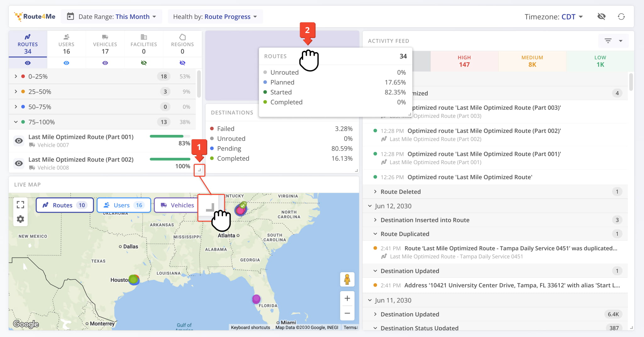Click the route icon under Part 002 activity
The width and height of the screenshot is (644, 337).
(384, 139)
